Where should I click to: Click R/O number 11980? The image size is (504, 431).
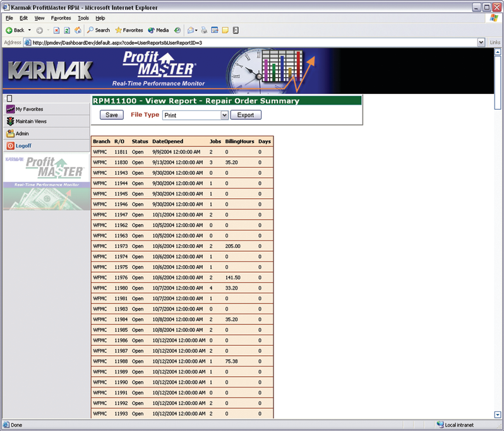click(x=121, y=288)
